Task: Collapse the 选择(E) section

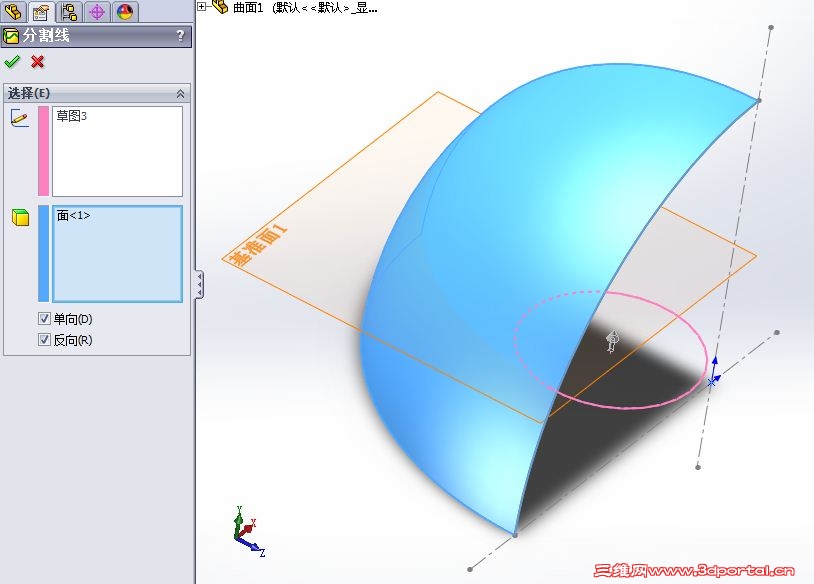Action: (180, 93)
